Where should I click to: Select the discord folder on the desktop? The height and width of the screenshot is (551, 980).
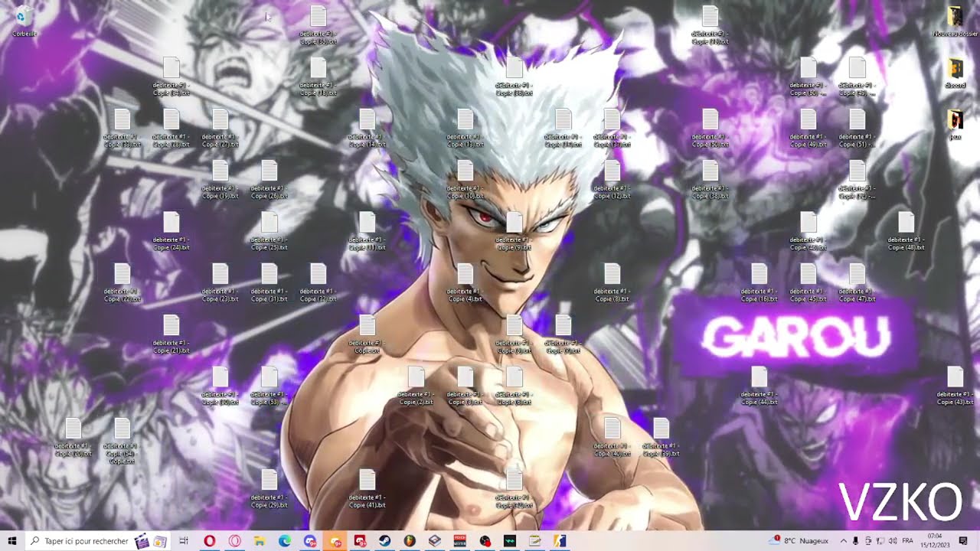pos(955,73)
